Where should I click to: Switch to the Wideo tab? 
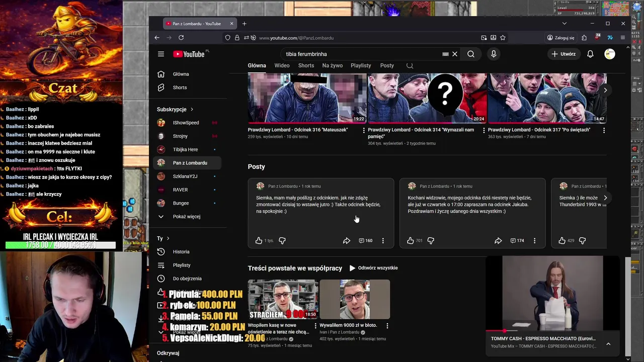click(282, 66)
